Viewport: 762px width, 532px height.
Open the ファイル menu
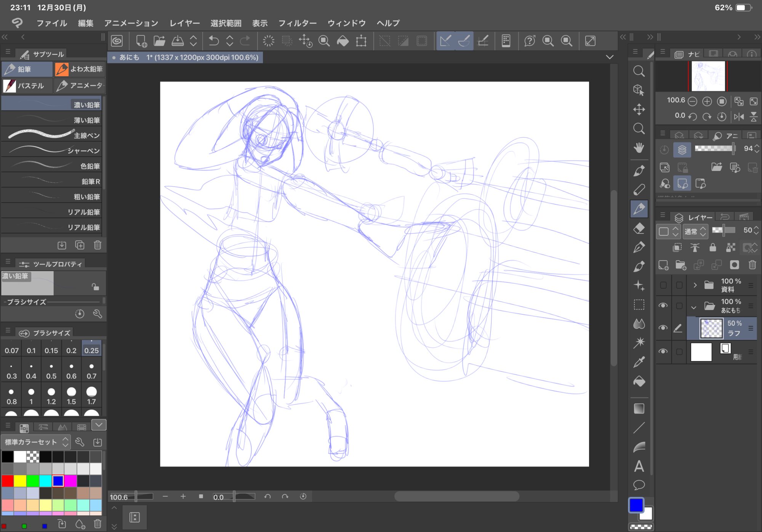click(x=52, y=23)
